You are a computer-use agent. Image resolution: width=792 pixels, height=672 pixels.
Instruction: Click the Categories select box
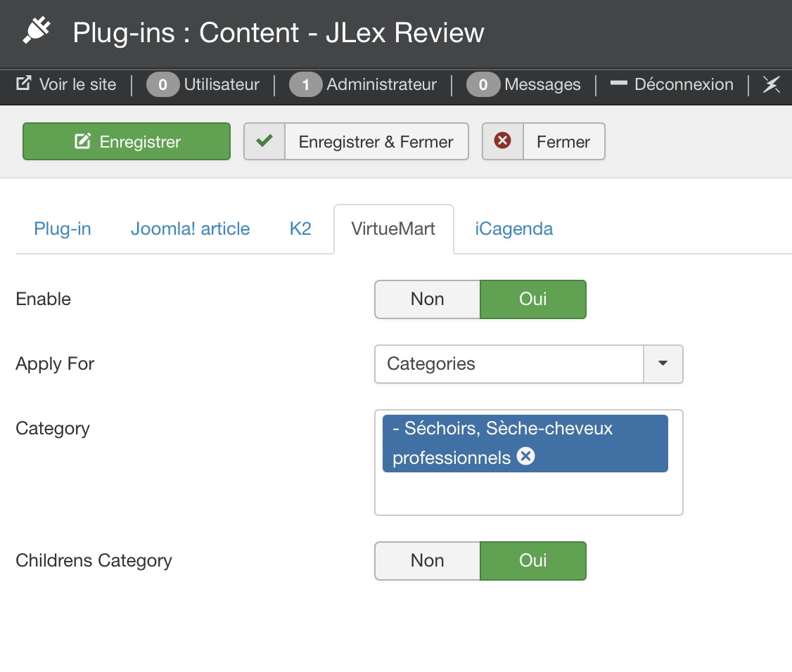tap(509, 364)
